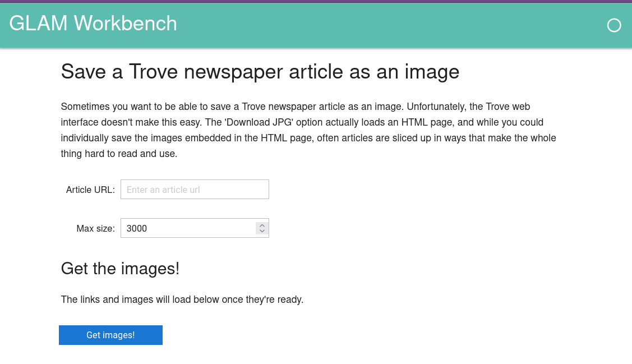The image size is (632, 364).
Task: Click the 'Save a Trove newspaper article' heading
Action: (x=260, y=72)
